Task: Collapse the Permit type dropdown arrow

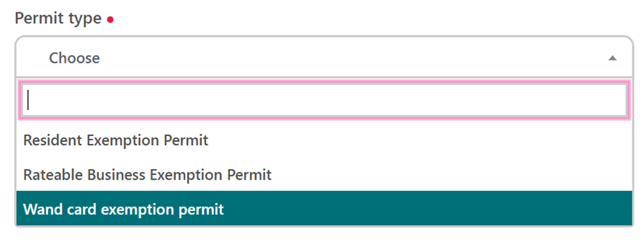Action: pos(612,58)
